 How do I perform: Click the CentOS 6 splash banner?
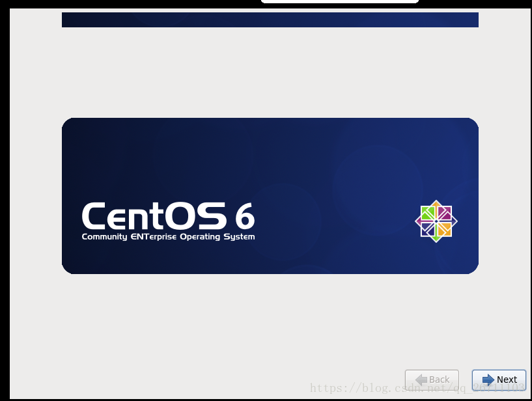click(270, 196)
